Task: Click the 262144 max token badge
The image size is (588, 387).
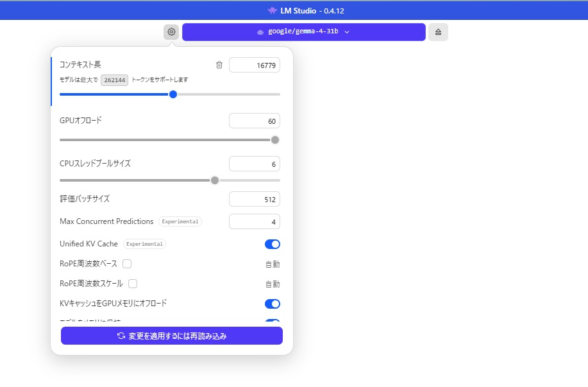Action: coord(114,80)
